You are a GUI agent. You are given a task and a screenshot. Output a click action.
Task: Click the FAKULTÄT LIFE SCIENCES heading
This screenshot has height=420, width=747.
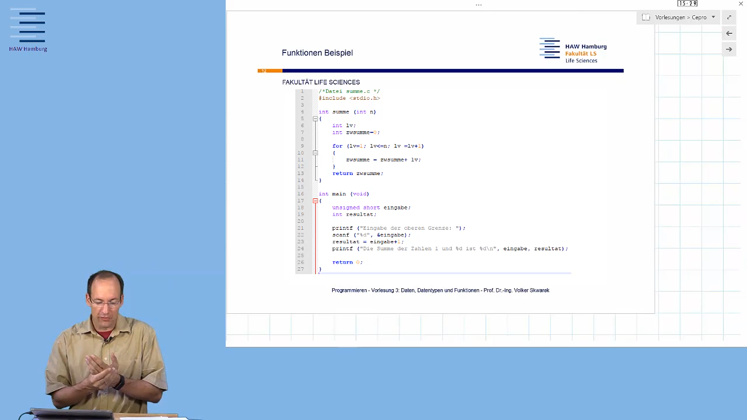point(321,82)
